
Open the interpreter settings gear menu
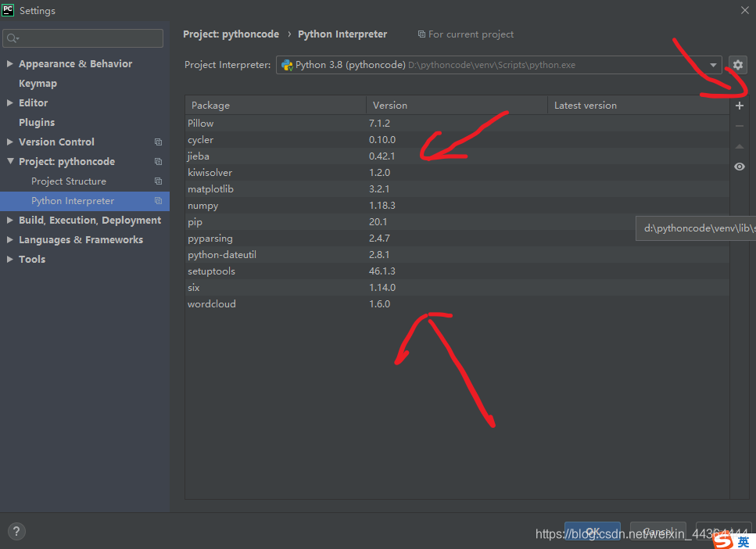tap(738, 65)
